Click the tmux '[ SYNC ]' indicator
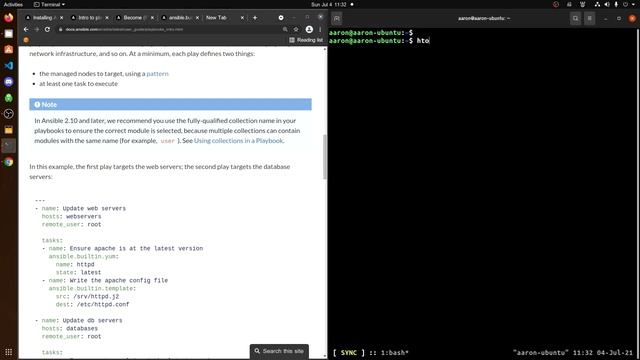 349,353
